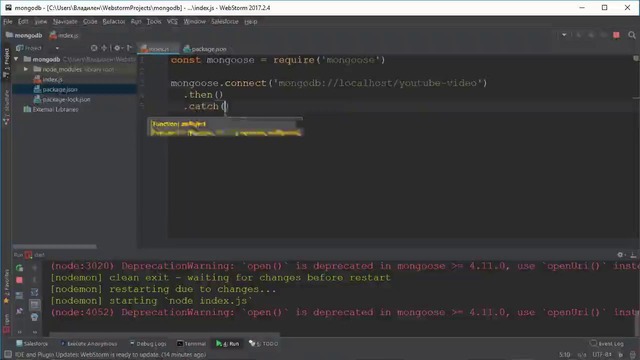
Task: Click the rerun icon in Run panel
Action: pyautogui.click(x=19, y=268)
